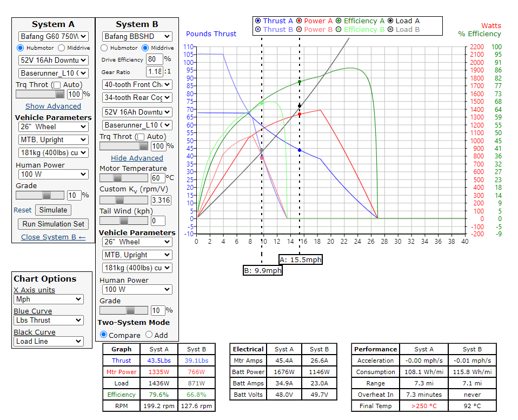
Task: Select Hubmotor radio for System B
Action: 105,48
